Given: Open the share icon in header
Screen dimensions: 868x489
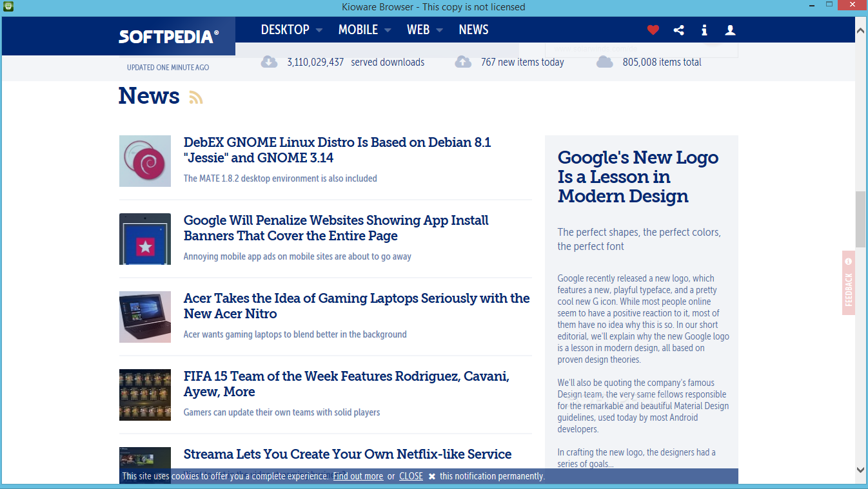Looking at the screenshot, I should [678, 30].
